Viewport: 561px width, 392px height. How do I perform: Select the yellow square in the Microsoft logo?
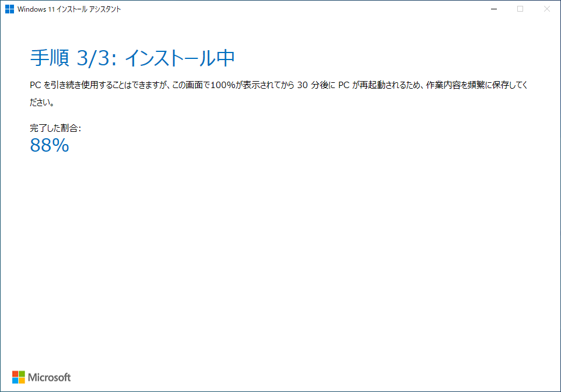23,380
